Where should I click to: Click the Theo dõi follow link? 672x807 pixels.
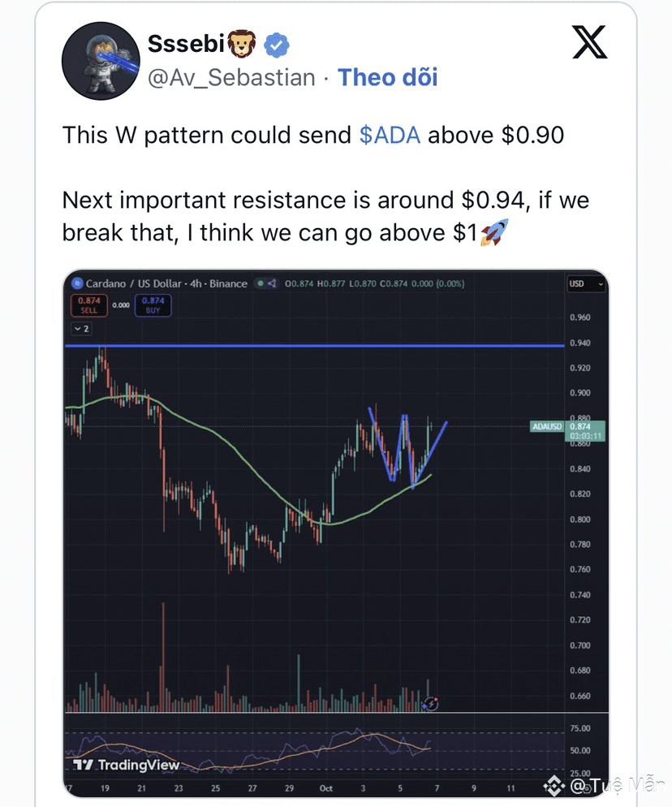387,78
